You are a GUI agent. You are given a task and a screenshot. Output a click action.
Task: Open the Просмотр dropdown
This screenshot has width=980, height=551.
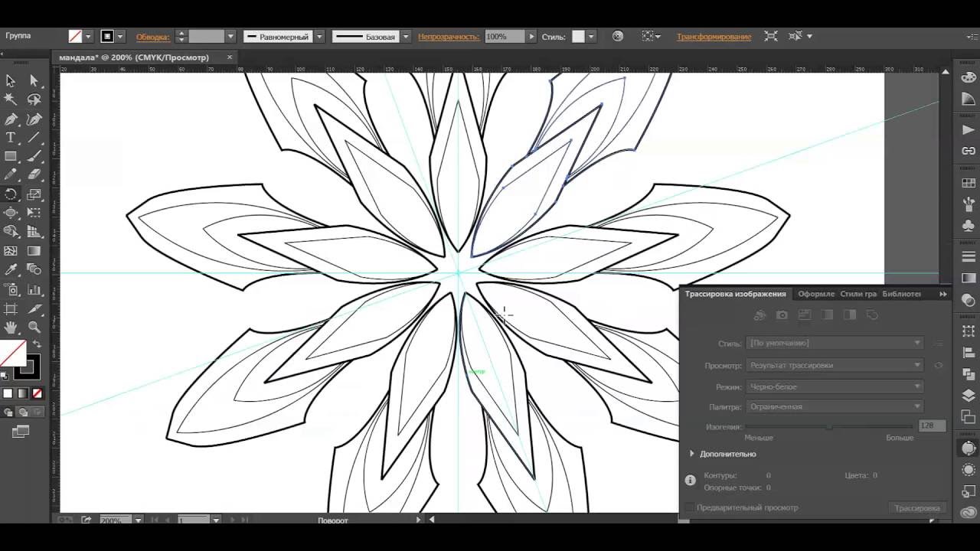pos(835,366)
